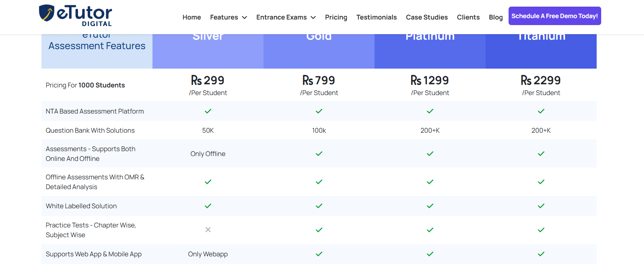The height and width of the screenshot is (264, 644).
Task: Click Platinum checkmark for Practice Tests row
Action: coord(430,230)
